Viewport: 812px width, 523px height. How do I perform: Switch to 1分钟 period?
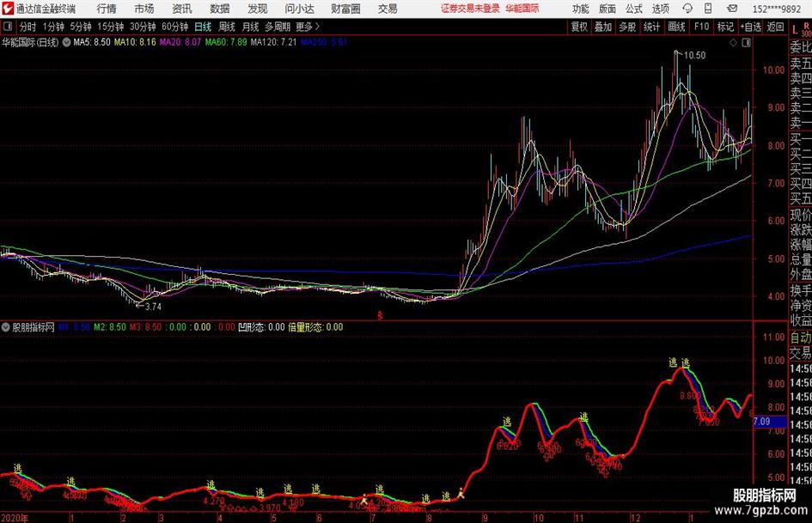[x=53, y=27]
